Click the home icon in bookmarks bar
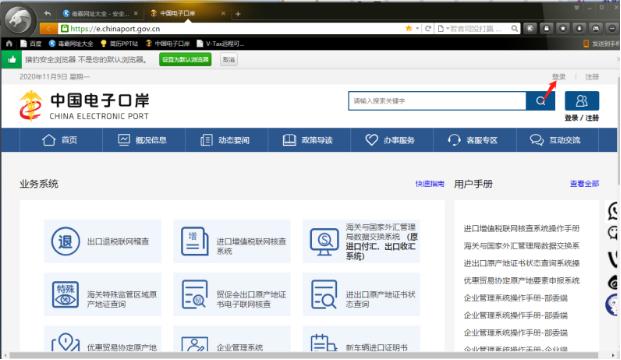Viewport: 621px width, 360px height. pyautogui.click(x=9, y=44)
